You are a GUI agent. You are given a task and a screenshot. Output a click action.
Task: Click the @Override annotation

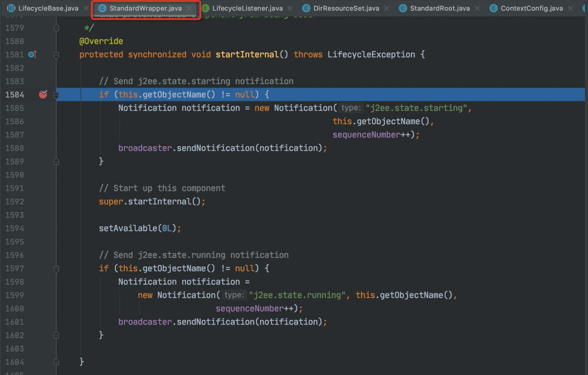coord(101,41)
